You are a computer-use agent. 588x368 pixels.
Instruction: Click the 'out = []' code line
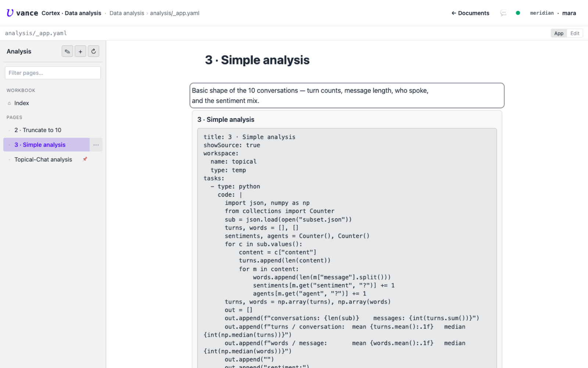point(239,310)
